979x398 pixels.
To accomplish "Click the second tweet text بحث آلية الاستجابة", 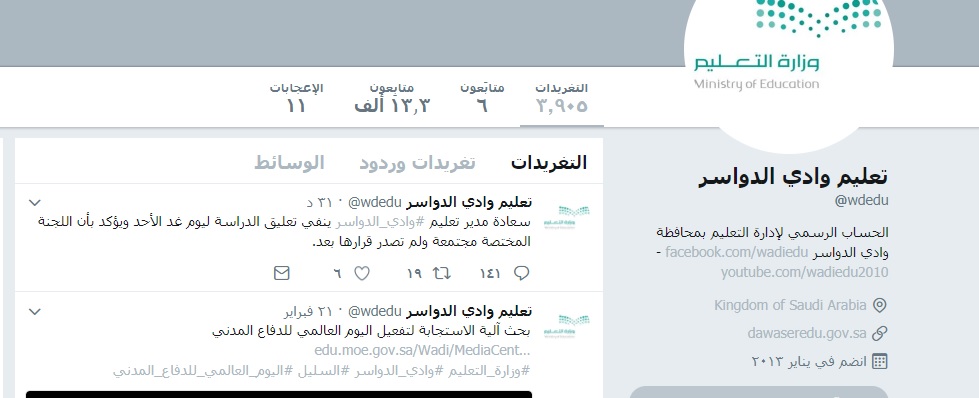I will tap(371, 331).
